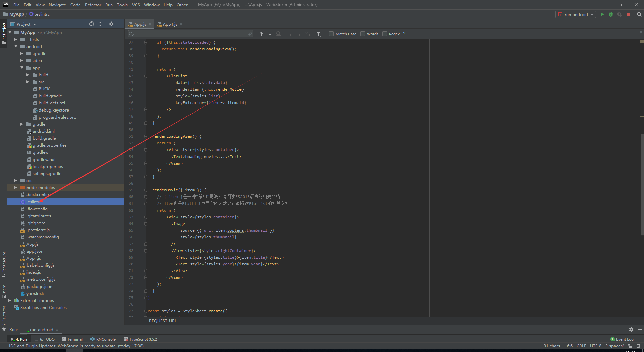This screenshot has width=644, height=352.
Task: Select Scratches and Consoles node
Action: point(43,307)
